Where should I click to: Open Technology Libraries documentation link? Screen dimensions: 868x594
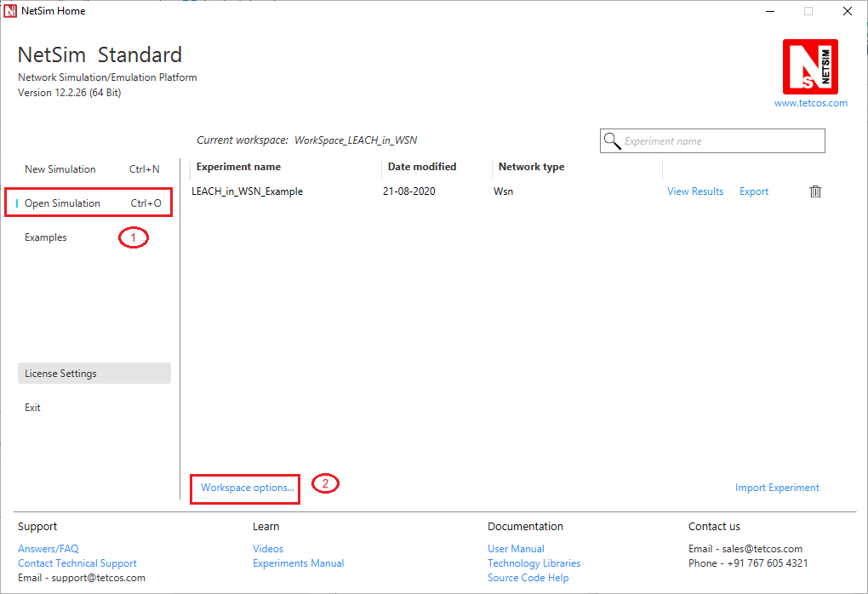coord(534,563)
